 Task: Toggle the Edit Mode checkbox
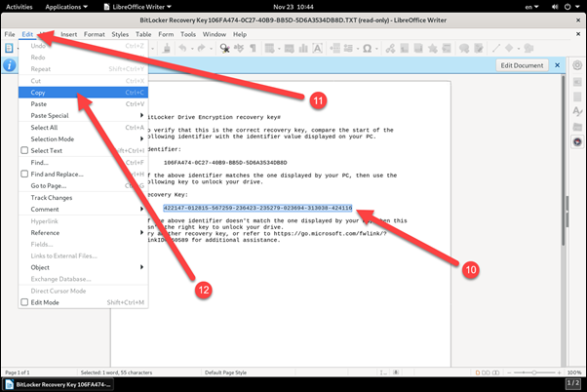point(24,302)
